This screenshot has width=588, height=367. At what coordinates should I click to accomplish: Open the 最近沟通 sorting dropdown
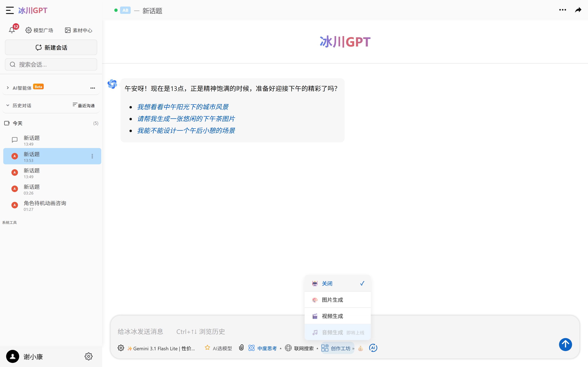83,105
